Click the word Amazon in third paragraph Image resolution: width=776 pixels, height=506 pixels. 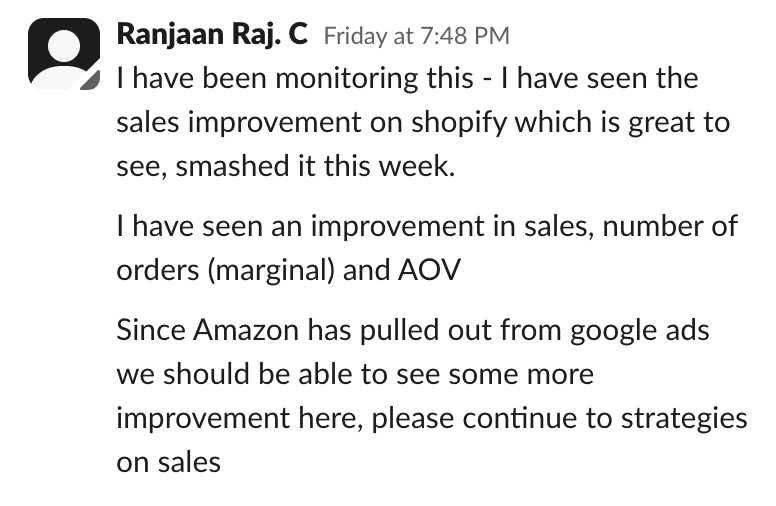(x=246, y=330)
